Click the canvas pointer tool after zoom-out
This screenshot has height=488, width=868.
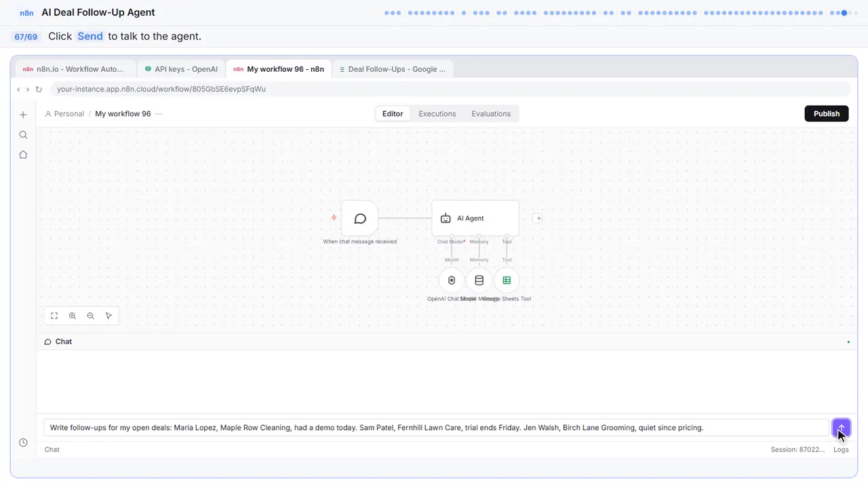point(108,316)
